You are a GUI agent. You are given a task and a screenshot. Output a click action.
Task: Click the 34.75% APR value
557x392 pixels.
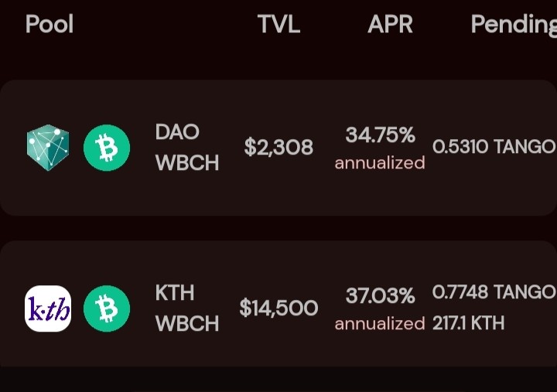(x=380, y=135)
